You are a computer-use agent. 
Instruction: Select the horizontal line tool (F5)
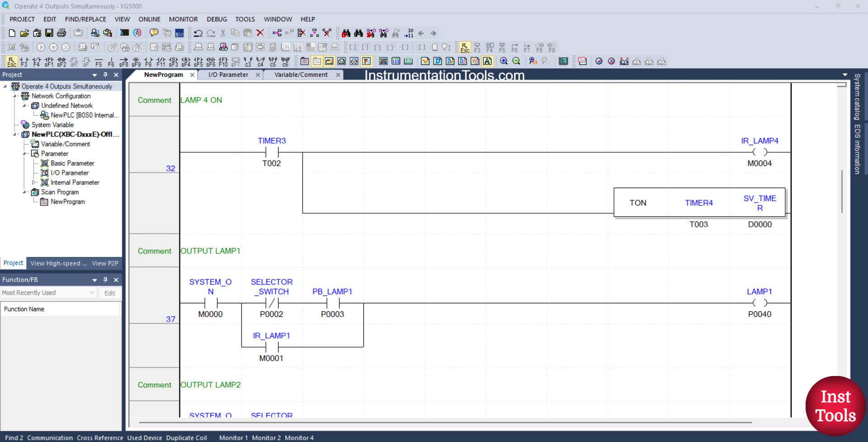99,61
